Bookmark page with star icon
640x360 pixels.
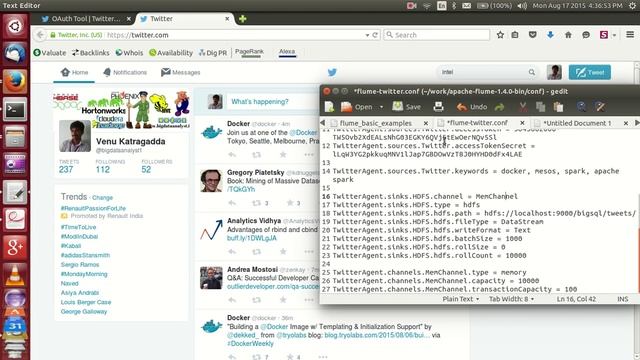tap(500, 35)
